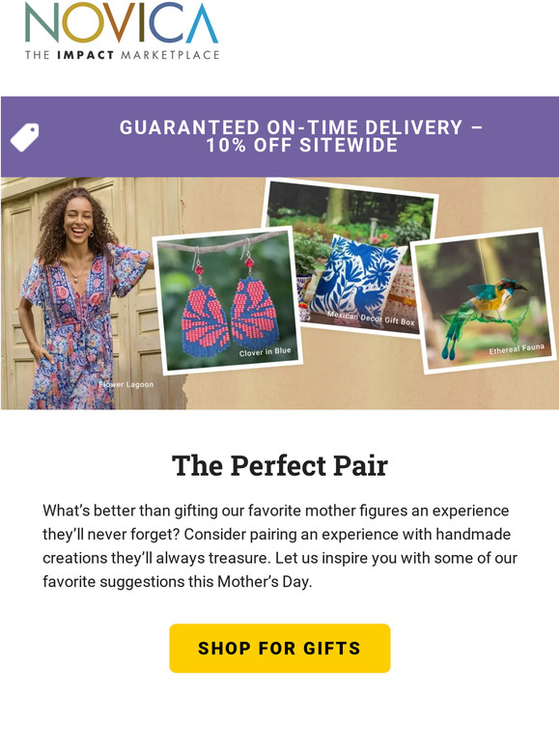This screenshot has height=747, width=560.
Task: Click the green glass bird figurine
Action: tap(484, 314)
